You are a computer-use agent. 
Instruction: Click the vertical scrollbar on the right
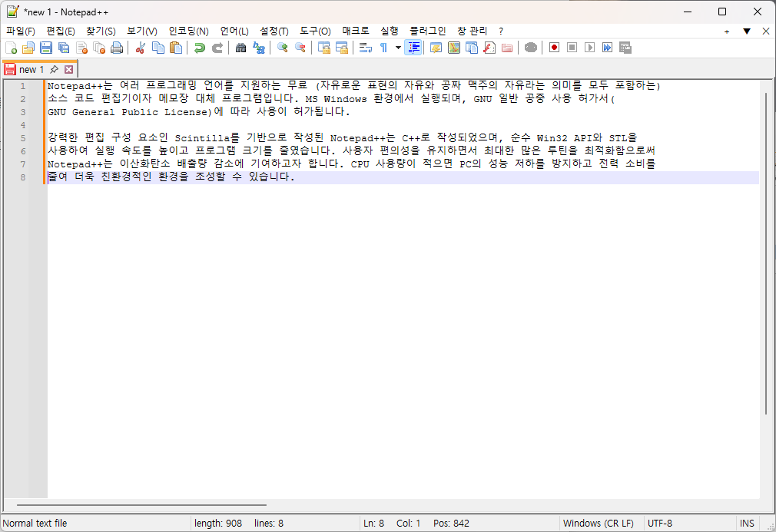[765, 253]
